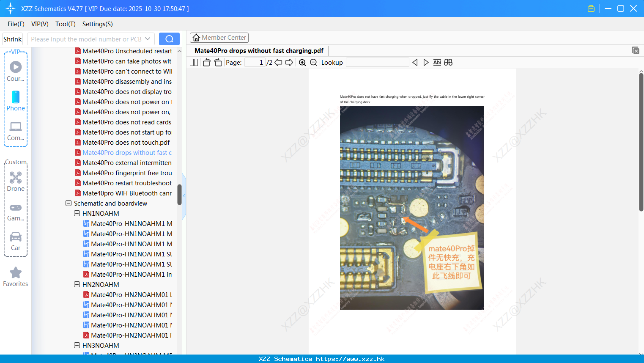Image resolution: width=644 pixels, height=363 pixels.
Task: Collapse the sidebar panel handle
Action: (184, 196)
